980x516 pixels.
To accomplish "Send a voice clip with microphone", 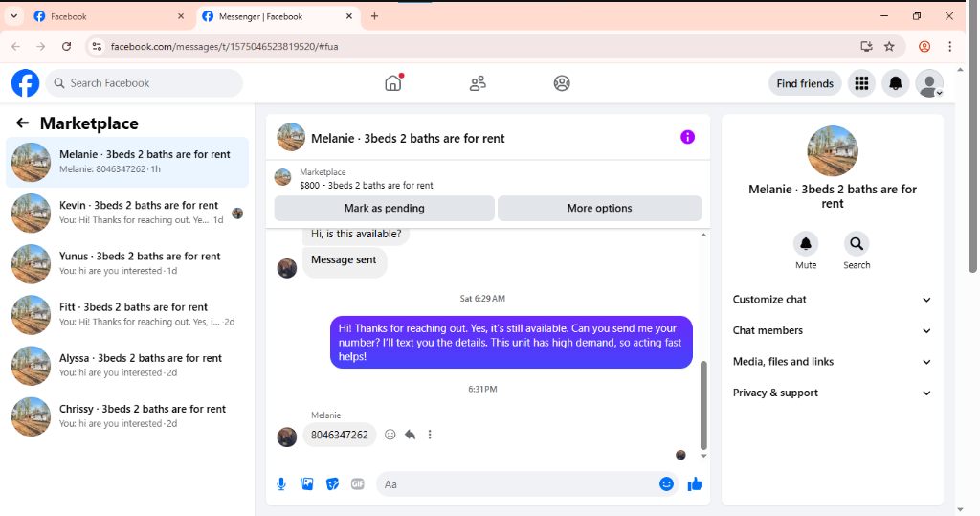I will click(281, 484).
